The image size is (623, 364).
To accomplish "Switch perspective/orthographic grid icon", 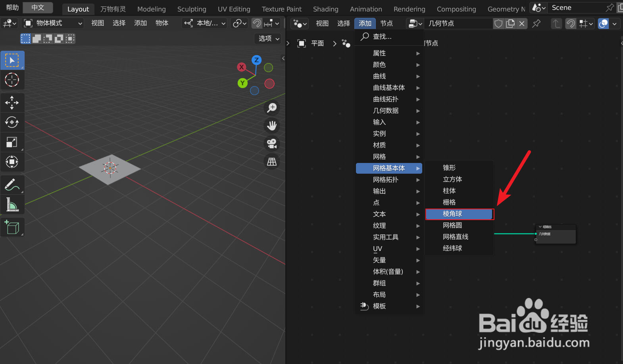I will pyautogui.click(x=272, y=161).
